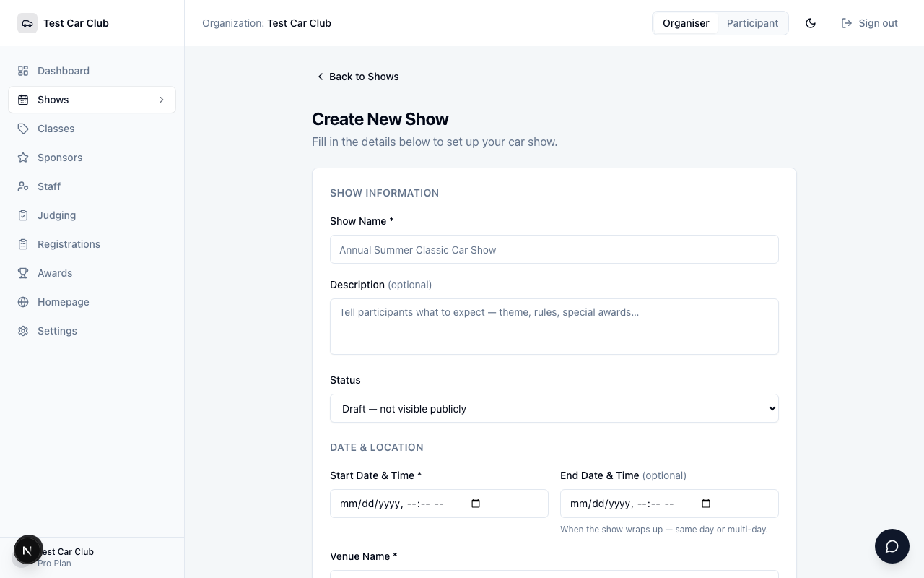Expand the Shows menu chevron

point(162,100)
